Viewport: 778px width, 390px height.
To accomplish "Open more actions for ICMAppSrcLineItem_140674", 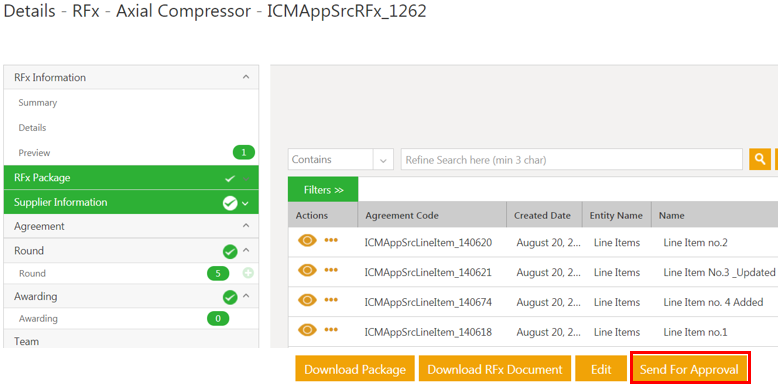I will click(331, 300).
